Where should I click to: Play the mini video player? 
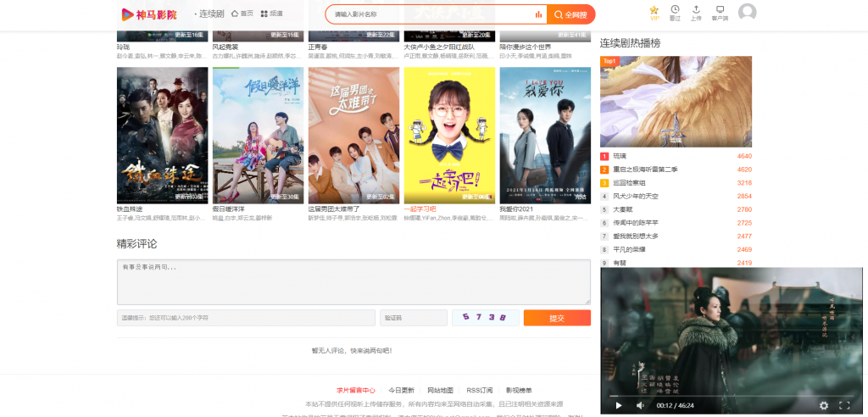coord(619,405)
